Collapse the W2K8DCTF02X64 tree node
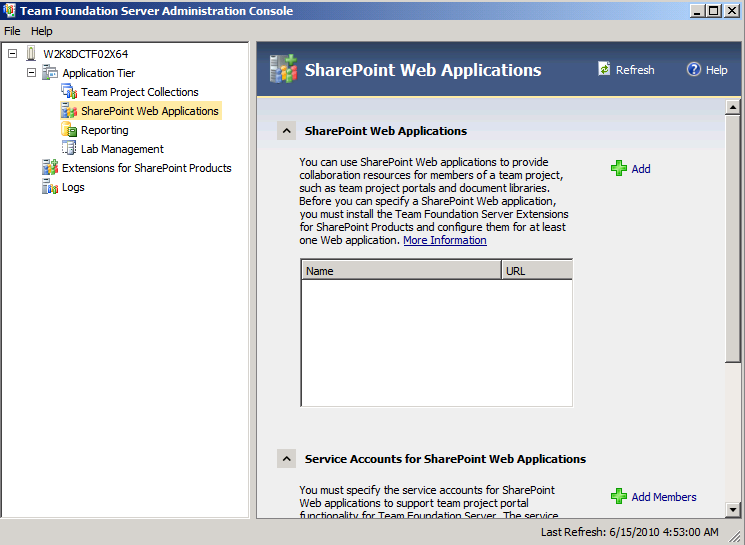Image resolution: width=745 pixels, height=545 pixels. (x=13, y=53)
